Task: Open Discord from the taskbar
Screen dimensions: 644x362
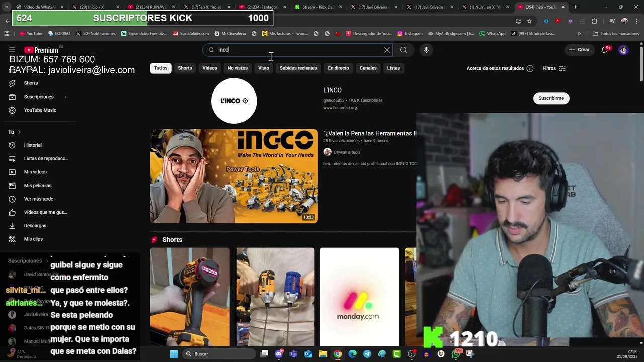Action: tap(279, 354)
